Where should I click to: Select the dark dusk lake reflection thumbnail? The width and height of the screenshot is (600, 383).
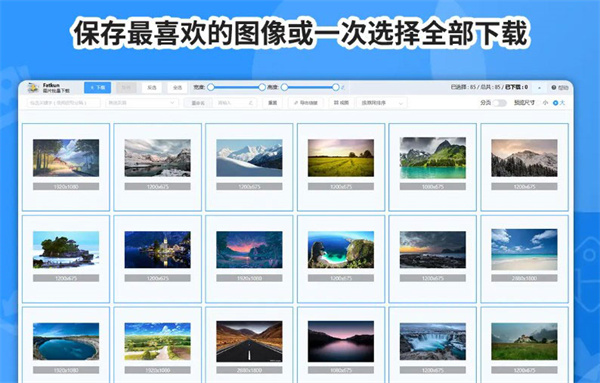341,341
